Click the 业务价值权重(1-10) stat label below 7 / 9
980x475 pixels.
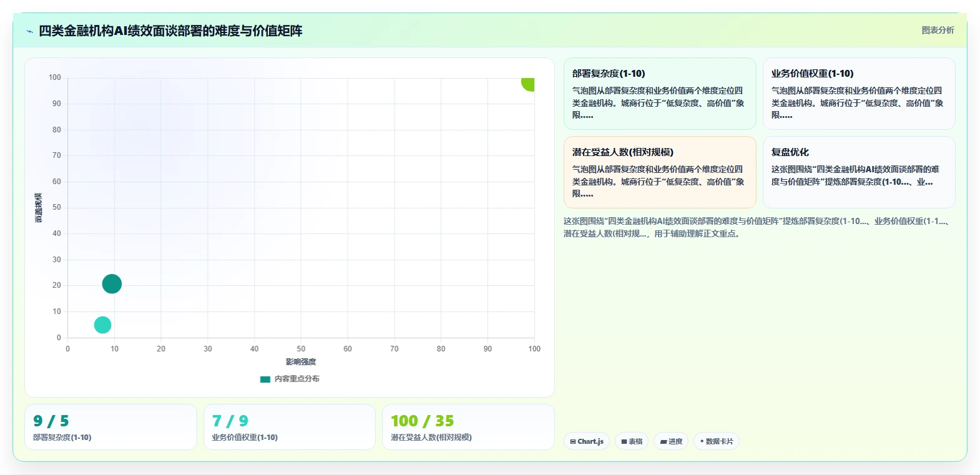pyautogui.click(x=245, y=438)
